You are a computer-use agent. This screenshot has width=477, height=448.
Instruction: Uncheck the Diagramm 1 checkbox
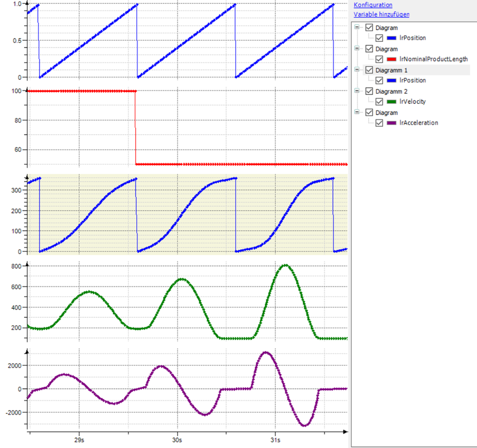[369, 70]
